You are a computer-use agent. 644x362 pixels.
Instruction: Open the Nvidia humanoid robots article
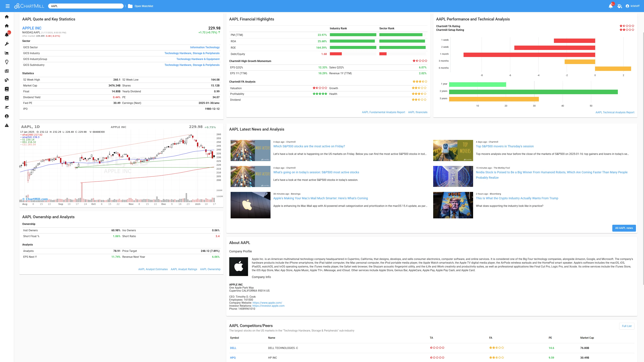point(551,175)
